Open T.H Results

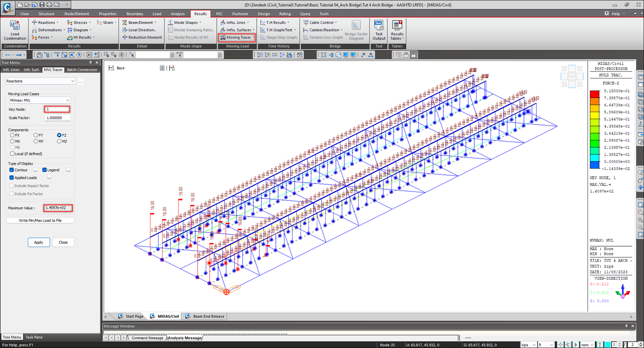pos(274,22)
